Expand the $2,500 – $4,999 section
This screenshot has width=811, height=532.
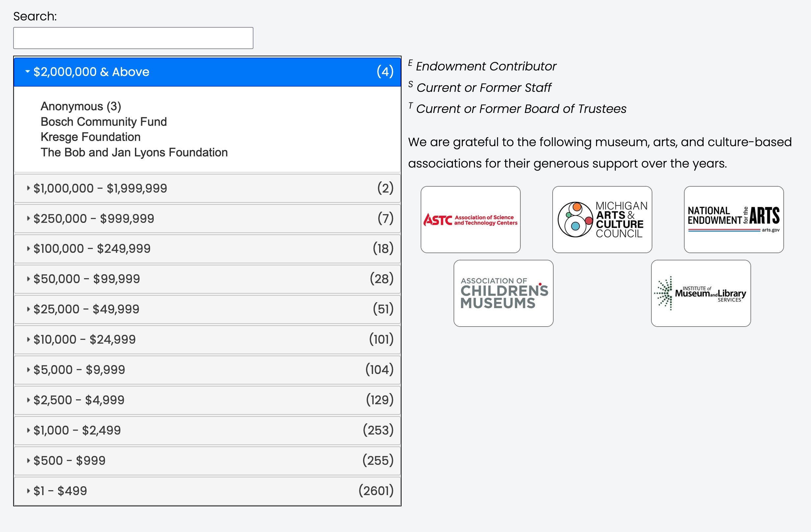(207, 400)
